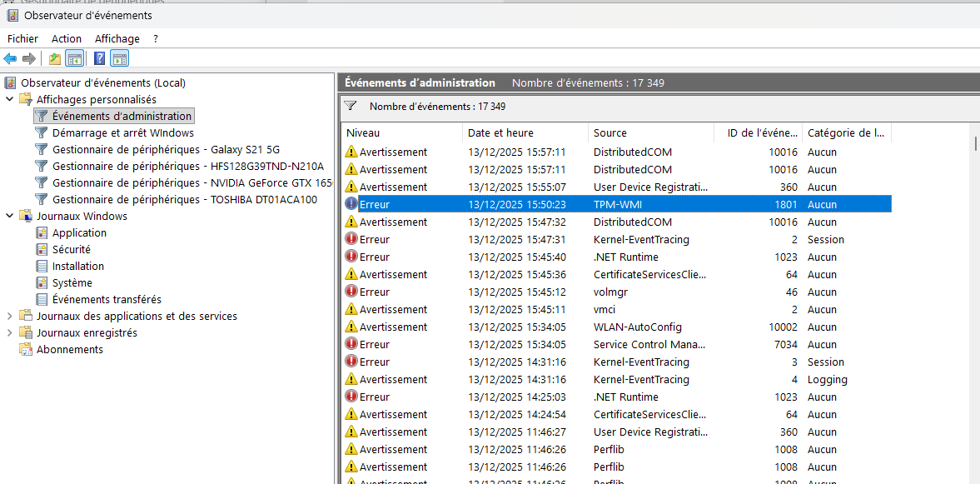The image size is (980, 484).
Task: Open the Action menu
Action: click(67, 39)
